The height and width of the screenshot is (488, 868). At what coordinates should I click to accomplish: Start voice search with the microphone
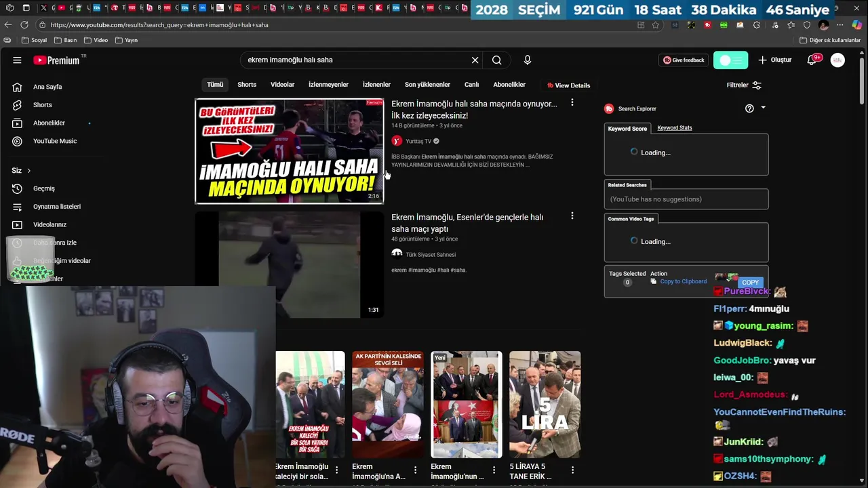click(x=528, y=60)
